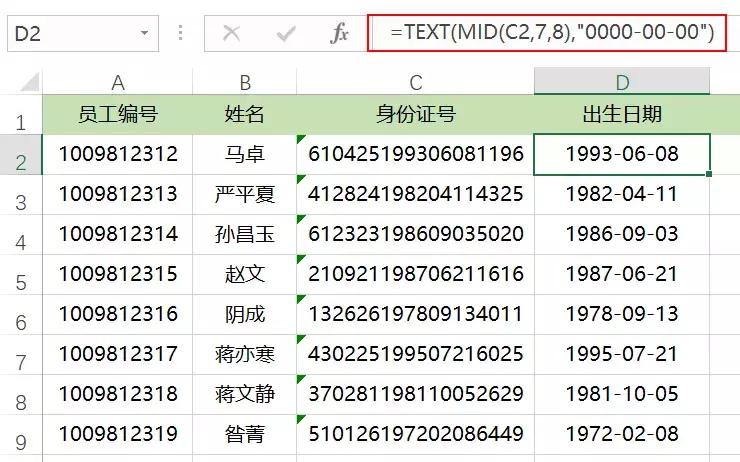Click ID cell 210921198706211616

(415, 275)
